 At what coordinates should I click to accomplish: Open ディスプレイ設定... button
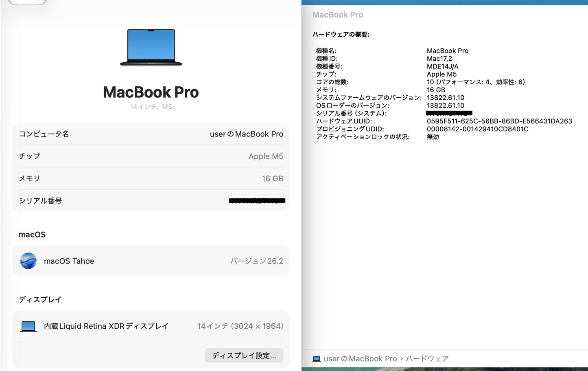click(x=244, y=356)
